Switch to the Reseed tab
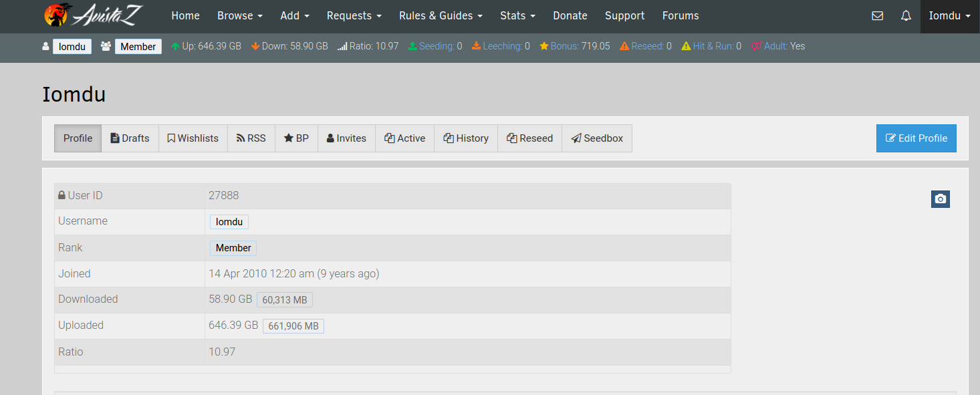980x395 pixels. pyautogui.click(x=530, y=138)
